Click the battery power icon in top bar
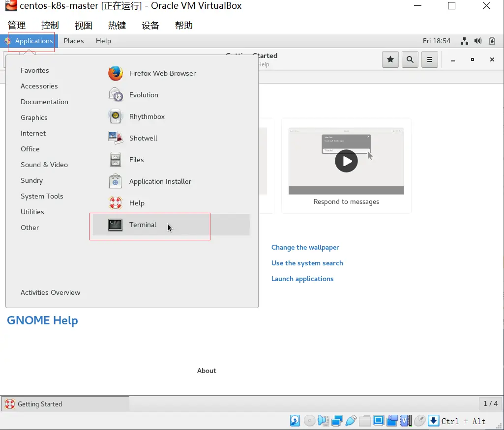504x430 pixels. tap(492, 41)
